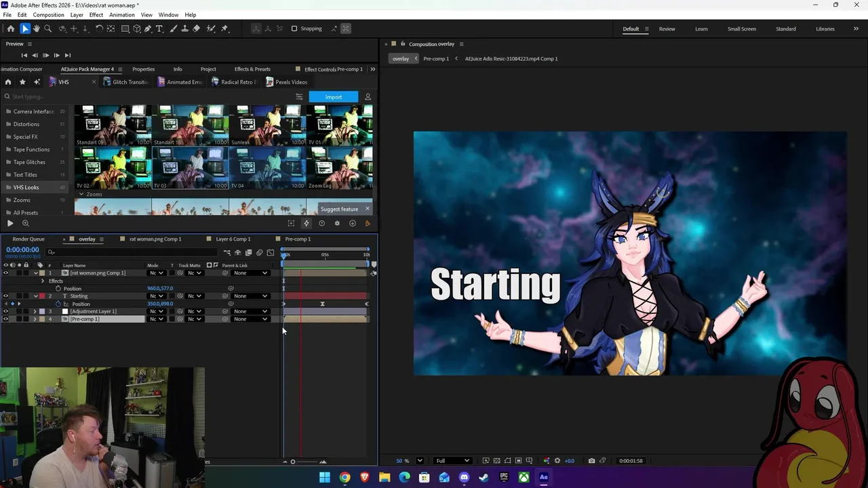Open blend mode dropdown for Pre-comp 1

(157, 319)
